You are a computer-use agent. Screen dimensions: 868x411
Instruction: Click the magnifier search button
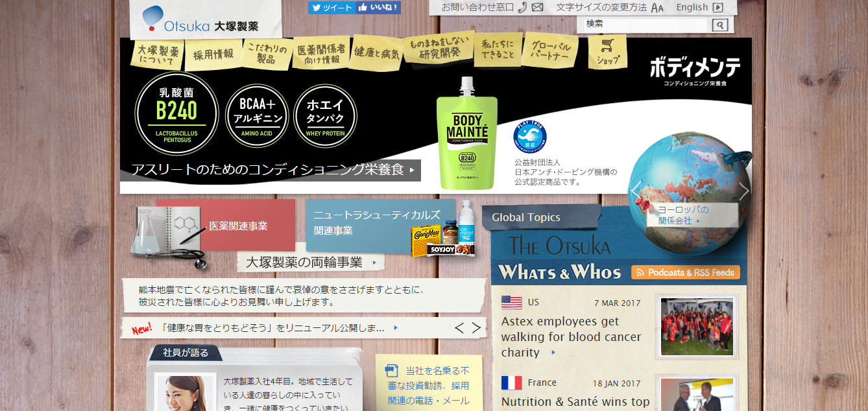[x=720, y=25]
